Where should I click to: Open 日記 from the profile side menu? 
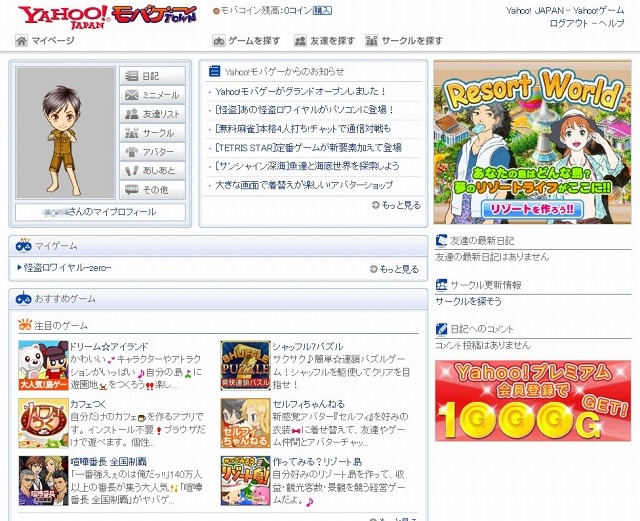point(153,76)
